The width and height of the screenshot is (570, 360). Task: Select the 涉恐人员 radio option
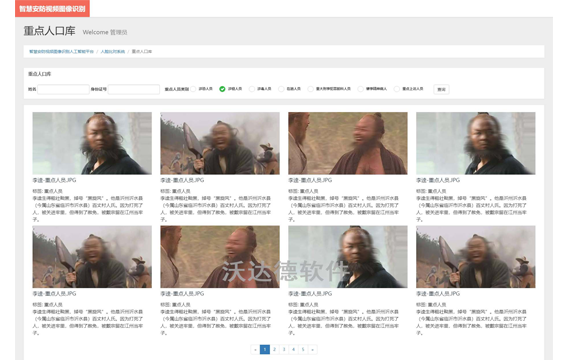coord(193,89)
